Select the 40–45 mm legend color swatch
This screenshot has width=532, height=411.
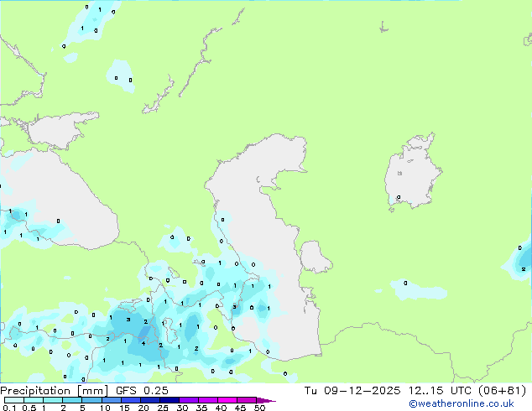(227, 400)
